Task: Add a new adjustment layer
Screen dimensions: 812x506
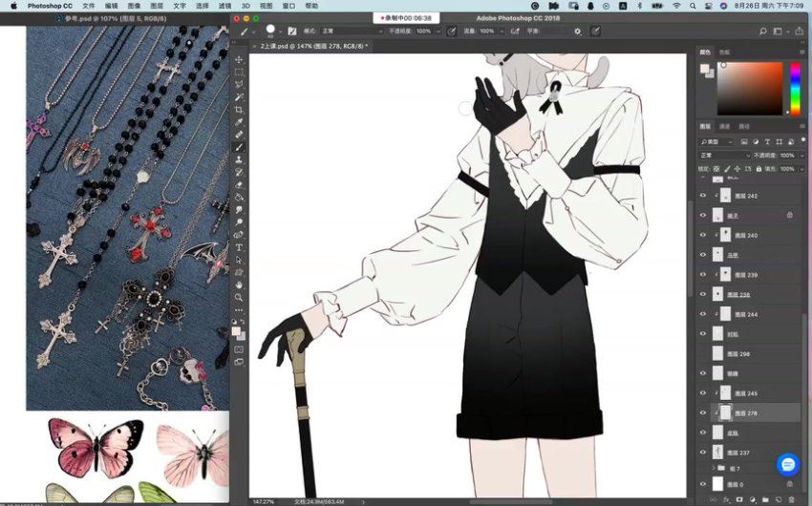Action: click(x=752, y=499)
